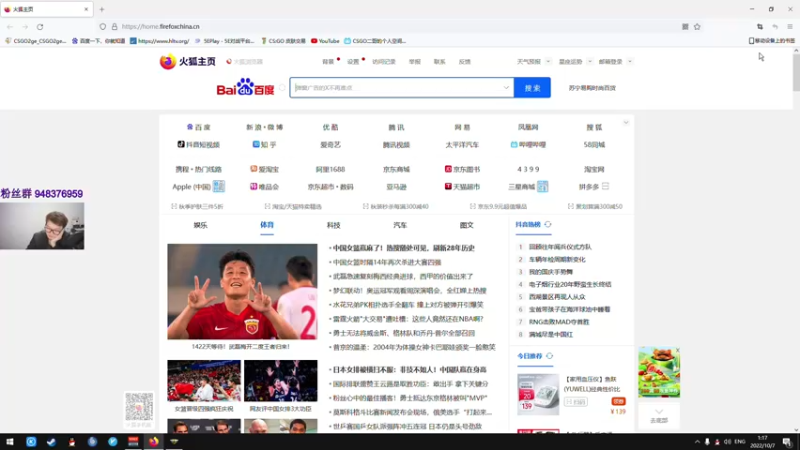Open the 拼多多 site link
Image resolution: width=800 pixels, height=450 pixels.
pos(589,187)
